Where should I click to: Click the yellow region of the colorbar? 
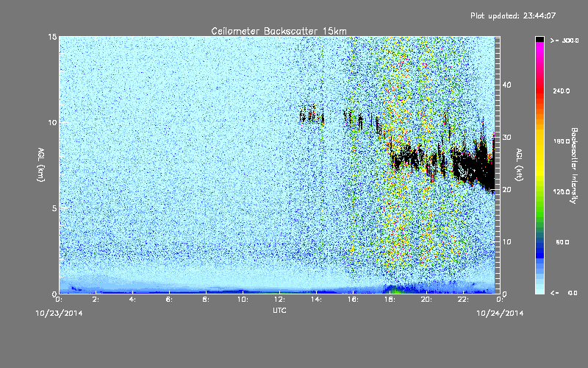coord(539,154)
